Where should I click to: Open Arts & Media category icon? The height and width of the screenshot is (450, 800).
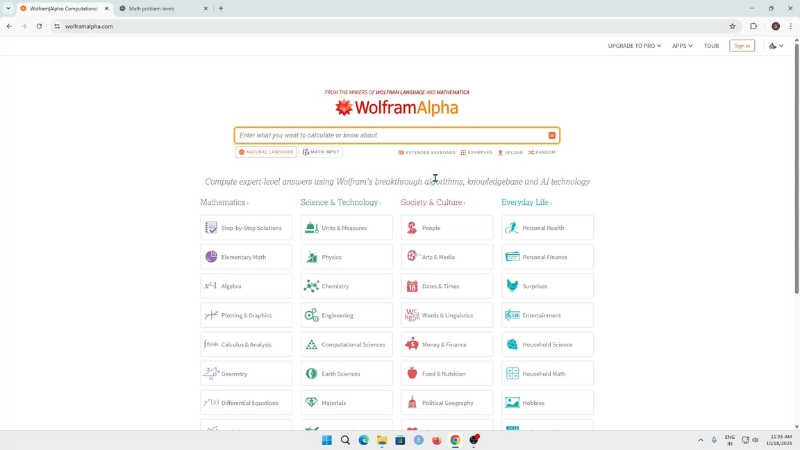412,256
